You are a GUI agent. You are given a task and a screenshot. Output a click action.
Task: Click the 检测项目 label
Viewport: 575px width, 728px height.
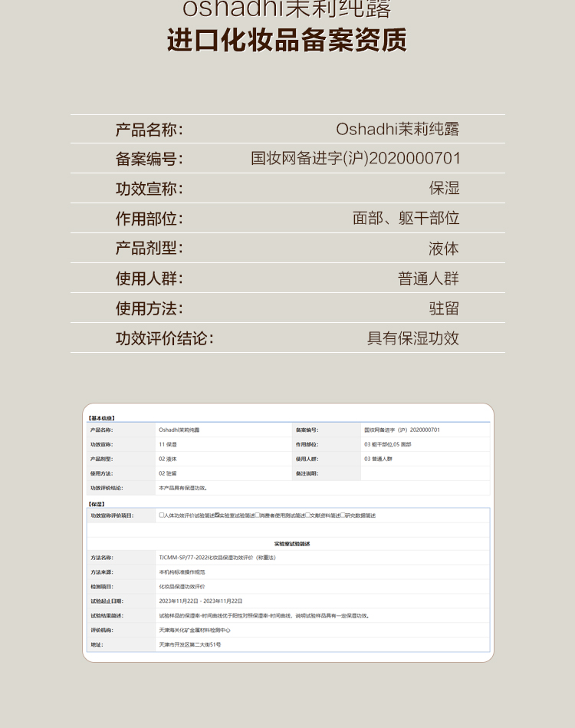coord(102,586)
